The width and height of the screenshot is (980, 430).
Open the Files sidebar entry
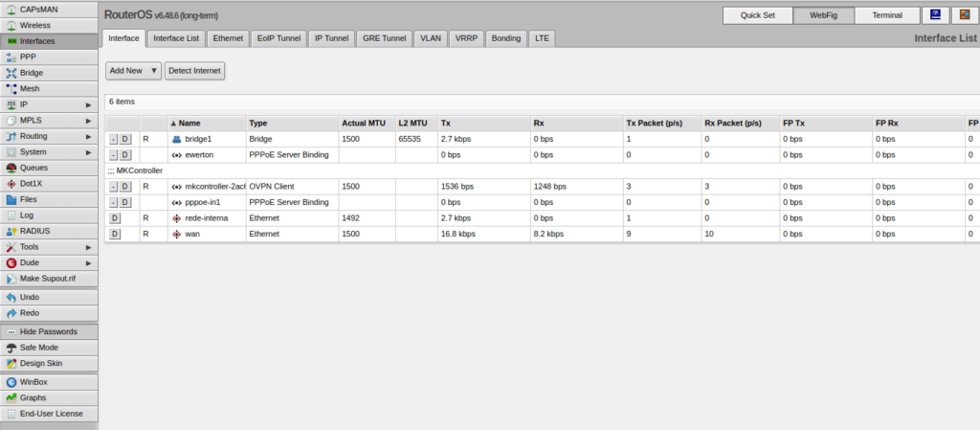coord(49,199)
